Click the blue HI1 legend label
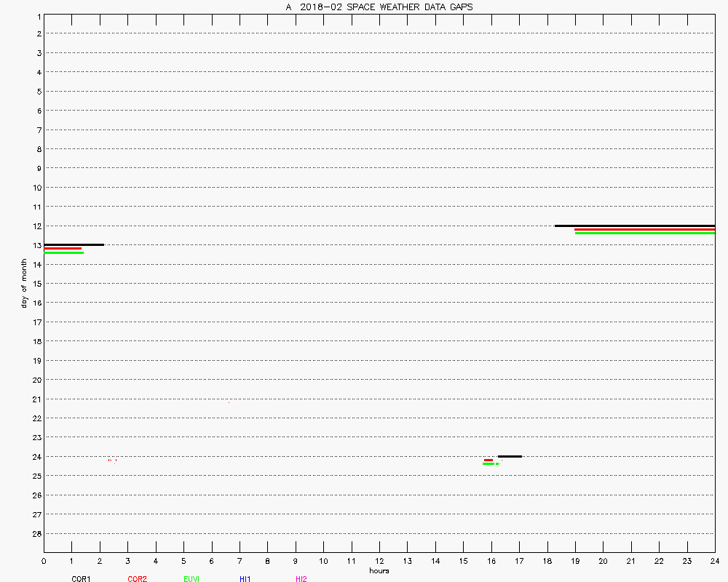The height and width of the screenshot is (582, 728). pyautogui.click(x=245, y=579)
